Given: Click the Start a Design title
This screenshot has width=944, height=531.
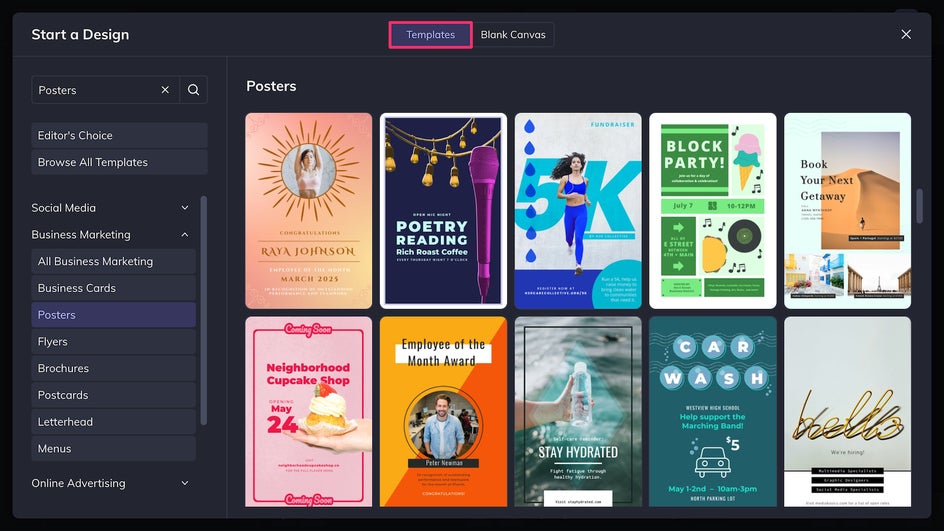Looking at the screenshot, I should tap(80, 35).
